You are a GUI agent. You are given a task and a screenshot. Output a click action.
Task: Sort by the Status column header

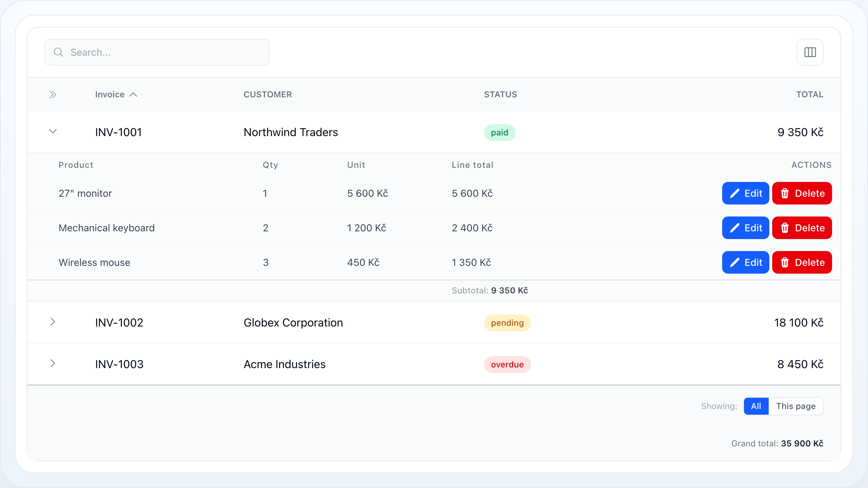501,94
